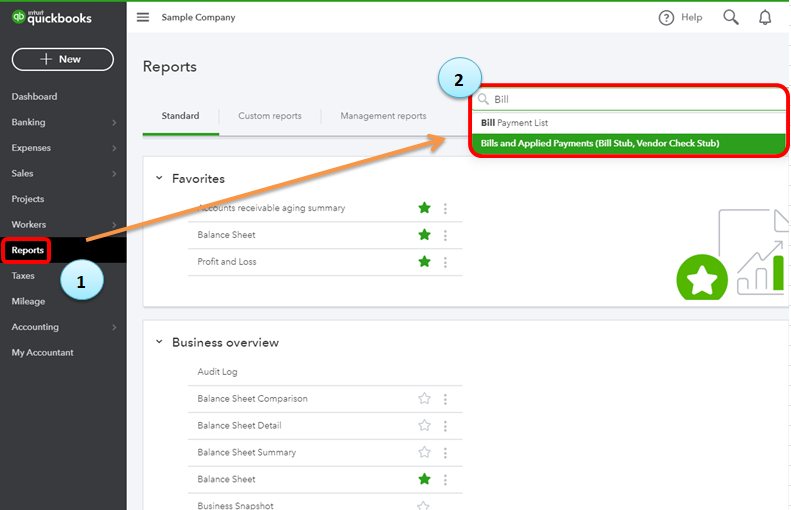Image resolution: width=791 pixels, height=510 pixels.
Task: Unfavorite Accounts receivable aging summary star
Action: (424, 208)
